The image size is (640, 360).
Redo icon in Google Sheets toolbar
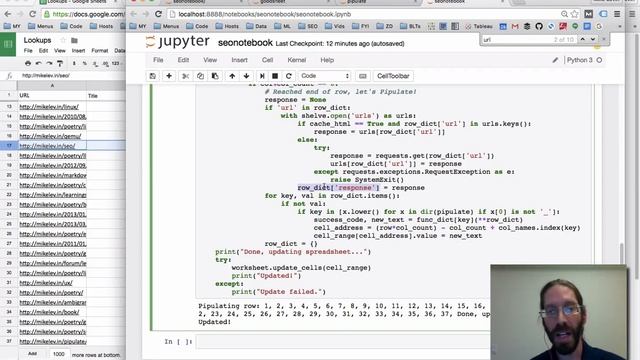tap(49, 64)
